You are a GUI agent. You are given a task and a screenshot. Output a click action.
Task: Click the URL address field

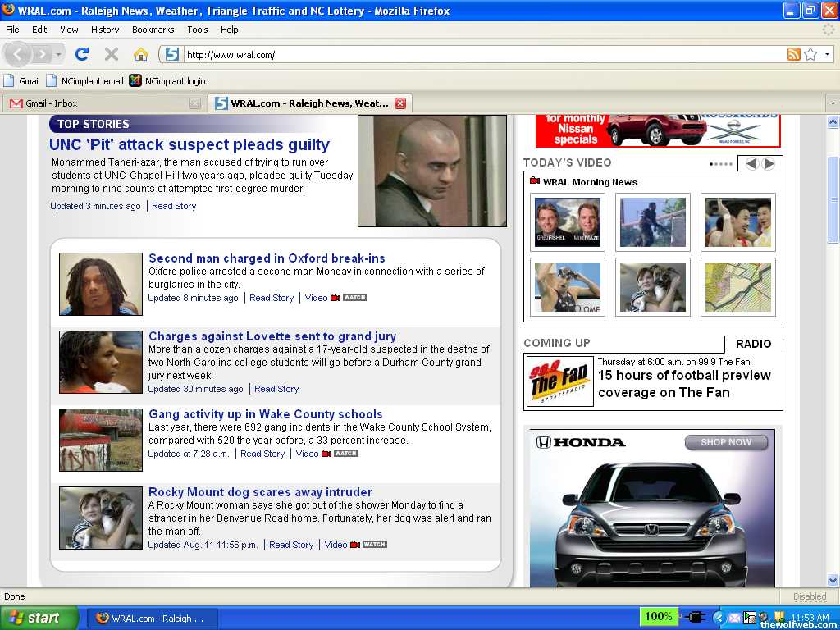[485, 55]
